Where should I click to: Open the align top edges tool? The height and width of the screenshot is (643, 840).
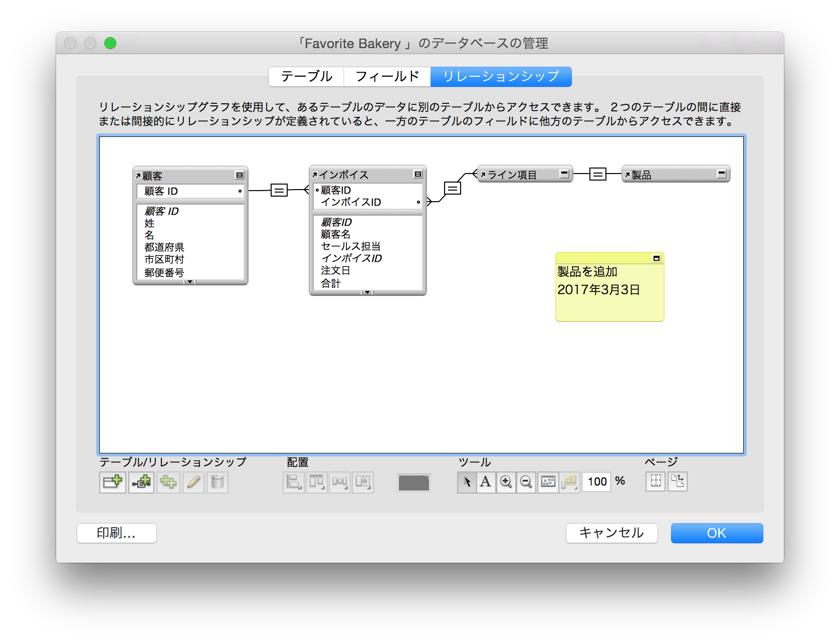[317, 483]
